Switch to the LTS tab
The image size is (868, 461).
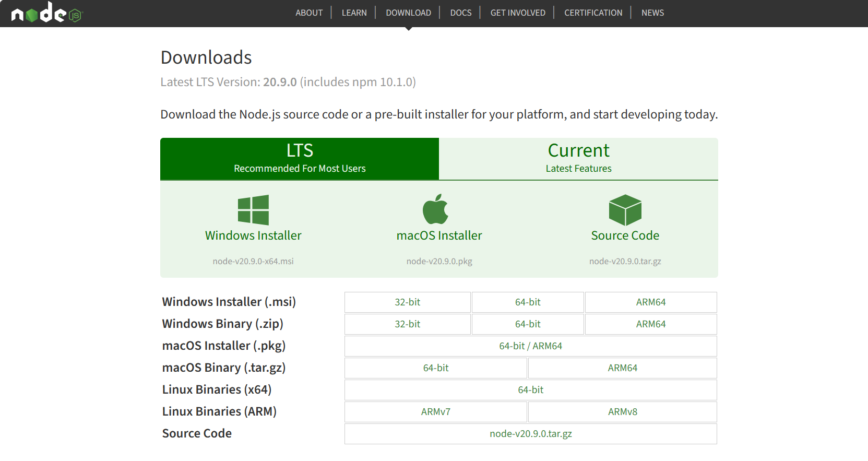coord(300,159)
